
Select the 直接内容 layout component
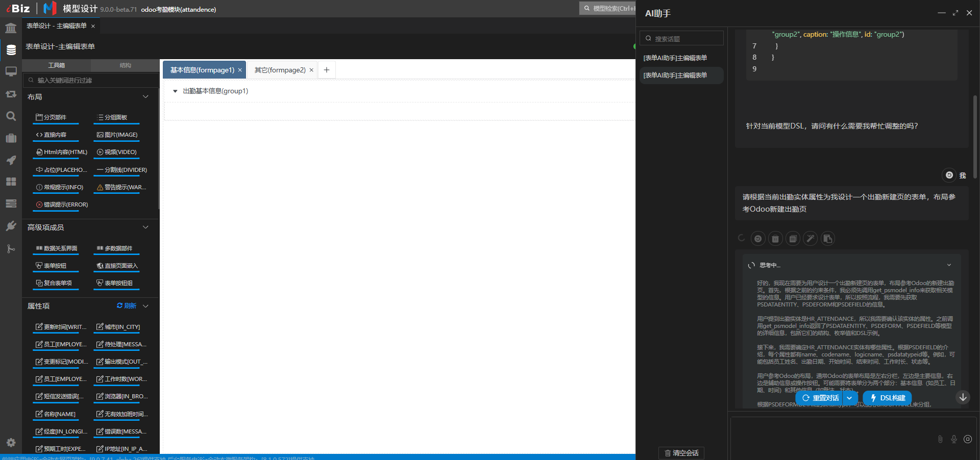coord(56,135)
